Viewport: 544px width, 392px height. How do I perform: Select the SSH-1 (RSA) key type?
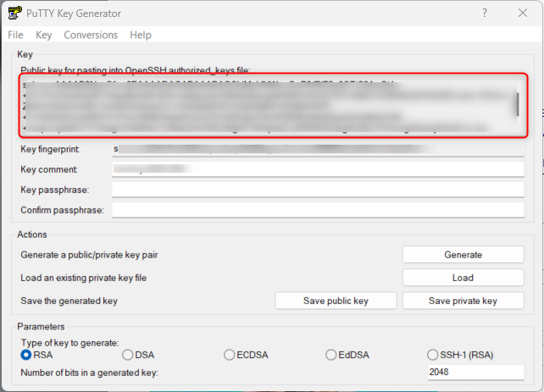point(460,355)
